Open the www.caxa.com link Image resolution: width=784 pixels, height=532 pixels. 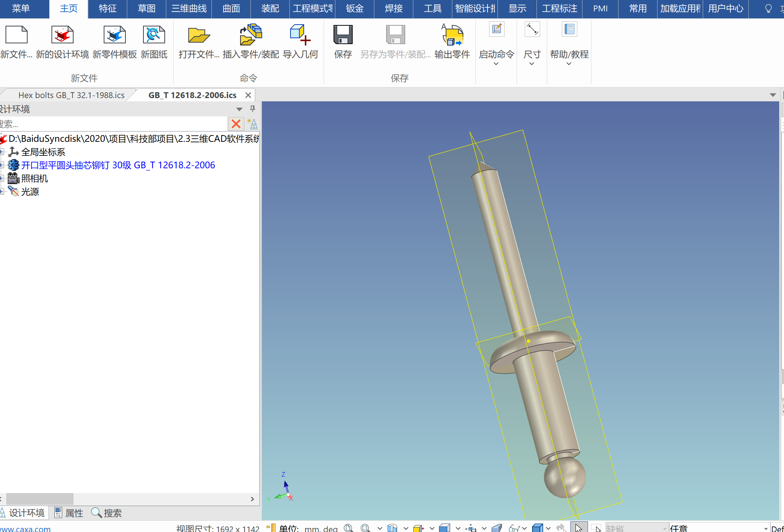click(x=25, y=529)
